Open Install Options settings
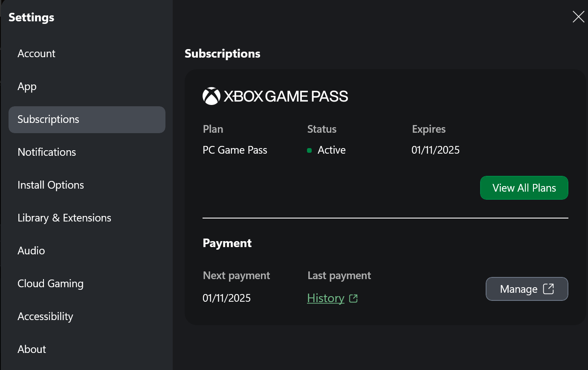 (51, 185)
